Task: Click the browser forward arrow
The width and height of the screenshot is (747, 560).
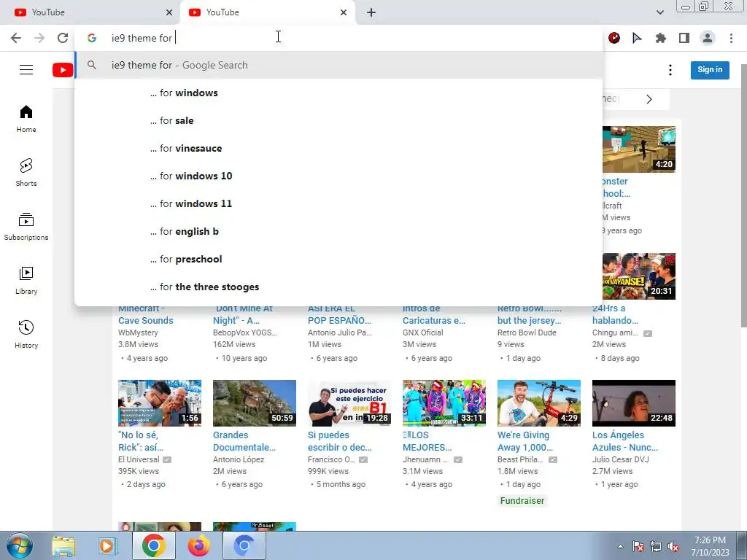Action: [39, 38]
